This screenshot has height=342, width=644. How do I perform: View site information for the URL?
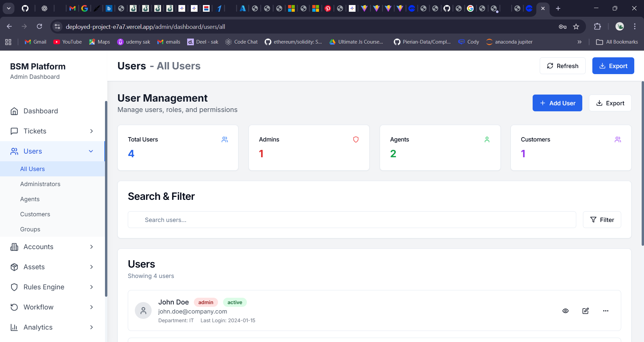[x=58, y=26]
